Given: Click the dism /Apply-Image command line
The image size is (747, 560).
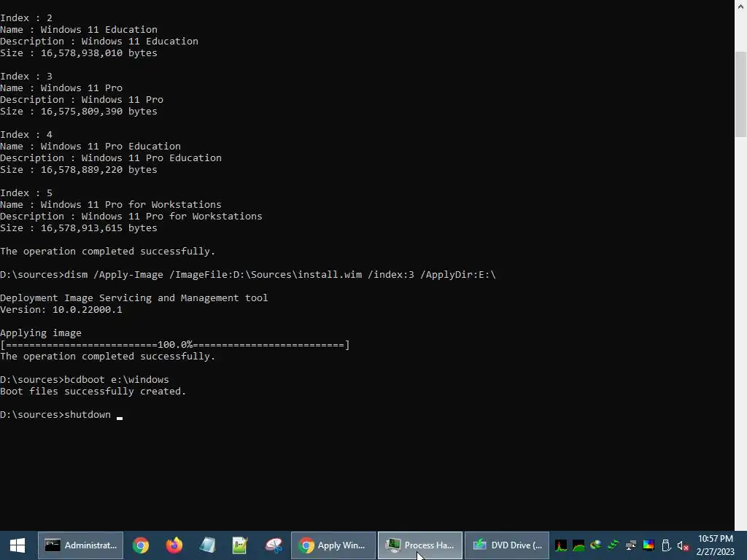Looking at the screenshot, I should coord(248,275).
